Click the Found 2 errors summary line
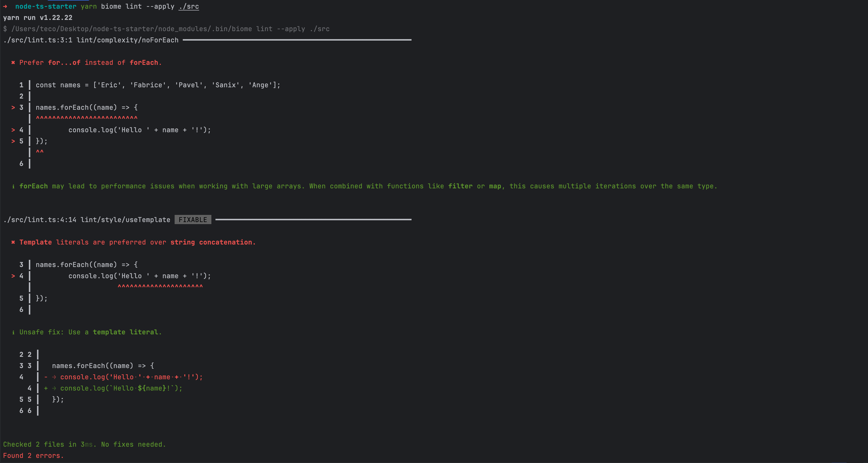Image resolution: width=868 pixels, height=463 pixels. (33, 456)
